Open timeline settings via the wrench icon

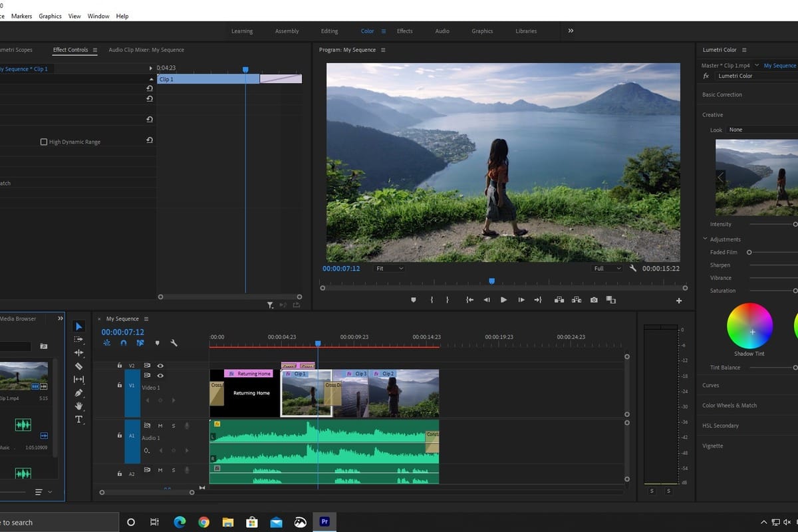(174, 342)
